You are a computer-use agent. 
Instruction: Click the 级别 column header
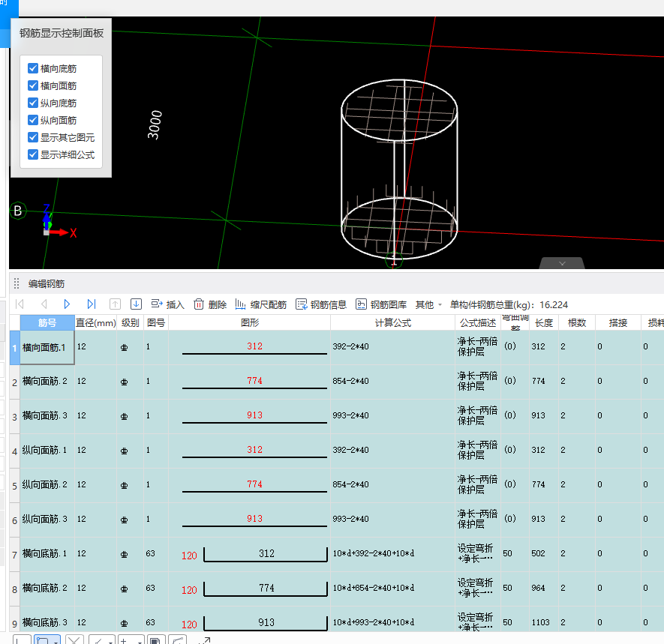(130, 323)
